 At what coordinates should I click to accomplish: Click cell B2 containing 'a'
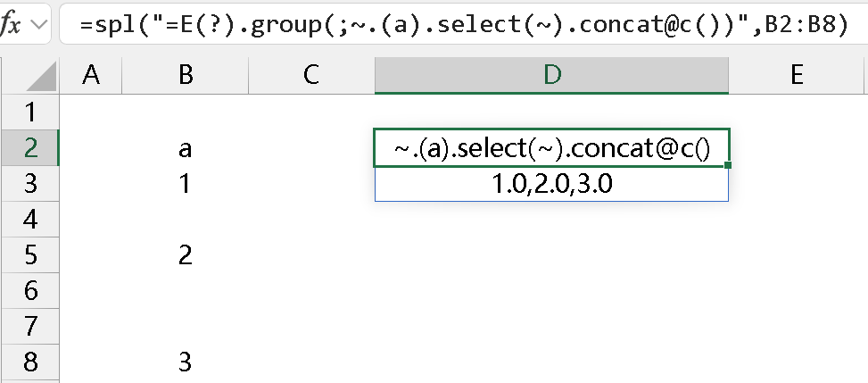point(185,148)
